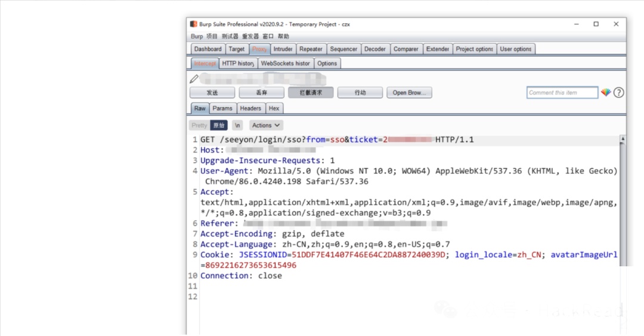Click the JSESSIONID cookie value
The width and height of the screenshot is (644, 336).
(369, 255)
